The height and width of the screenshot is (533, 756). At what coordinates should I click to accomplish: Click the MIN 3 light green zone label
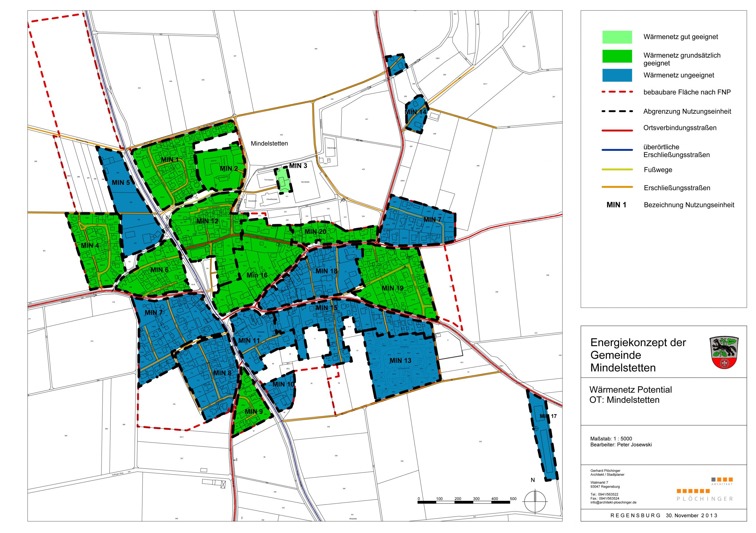click(298, 166)
